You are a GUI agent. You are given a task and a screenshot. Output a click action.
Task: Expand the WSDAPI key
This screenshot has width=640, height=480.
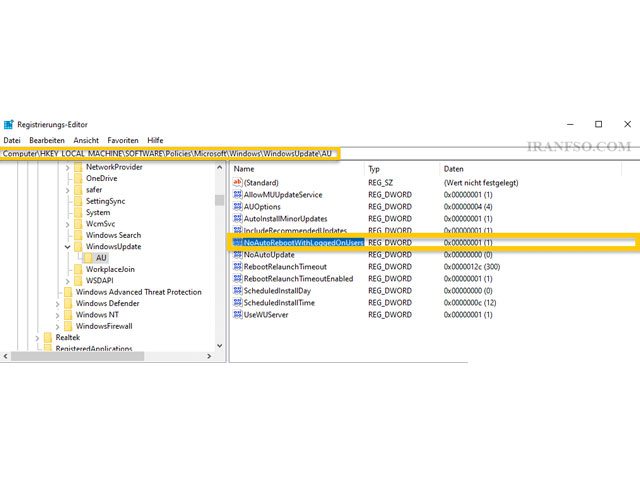click(x=67, y=281)
